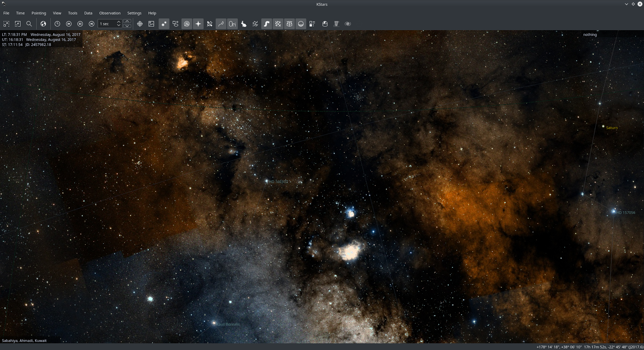Open the Geographic Location globe icon
This screenshot has width=644, height=350.
tap(43, 24)
